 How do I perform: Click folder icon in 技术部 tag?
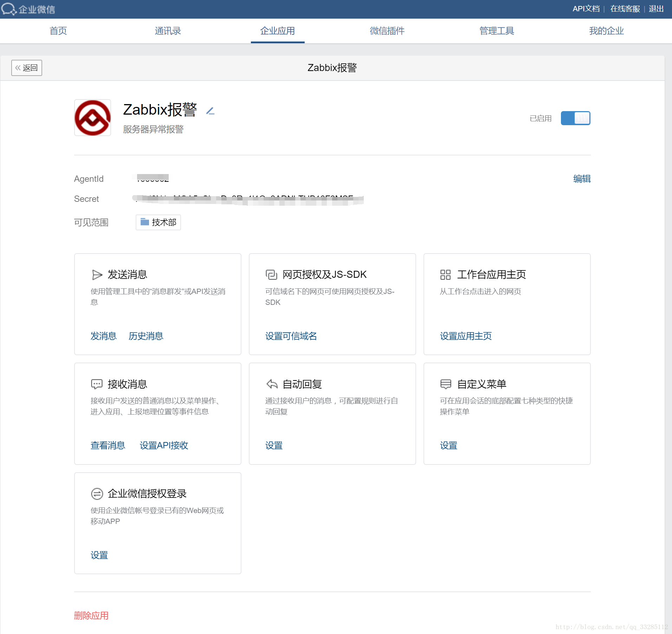tap(145, 222)
